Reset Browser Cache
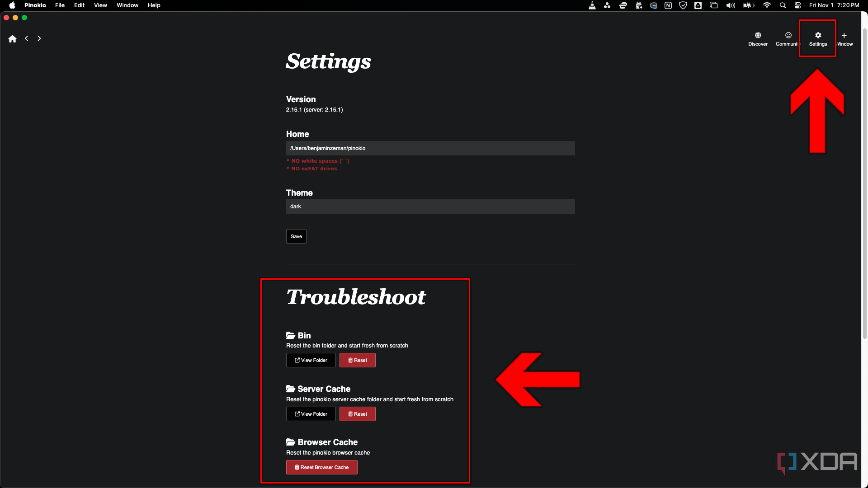The width and height of the screenshot is (868, 488). point(322,467)
